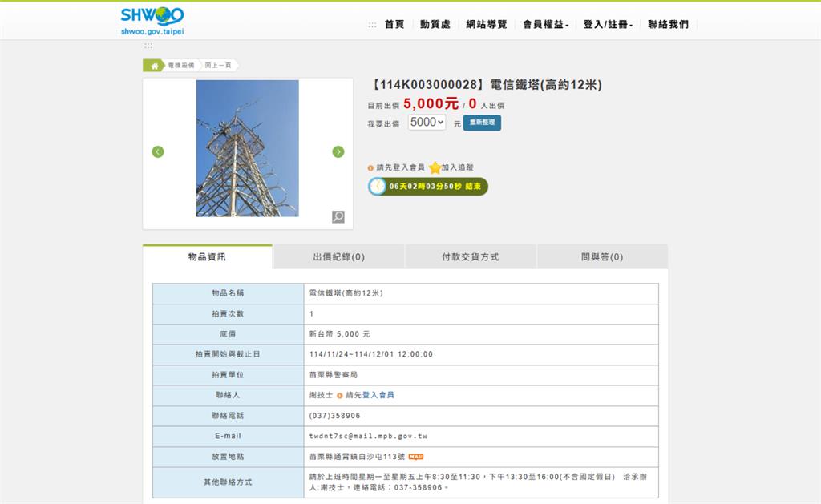Click the grid icon left of 首頁
This screenshot has height=504, width=821.
[372, 24]
